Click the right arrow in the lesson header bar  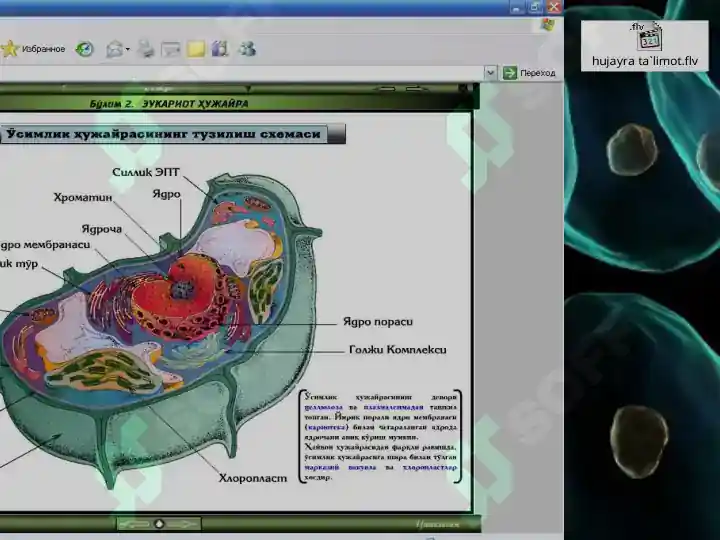(416, 88)
